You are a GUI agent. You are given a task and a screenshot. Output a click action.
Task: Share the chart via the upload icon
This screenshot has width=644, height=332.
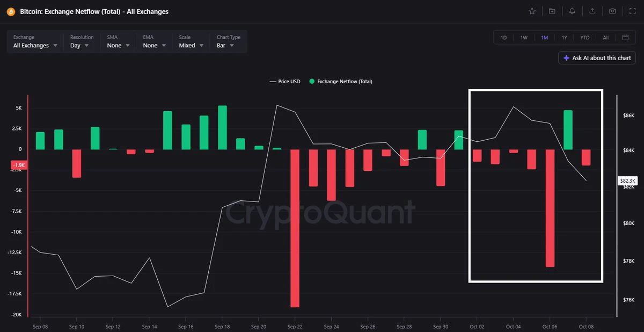click(592, 11)
